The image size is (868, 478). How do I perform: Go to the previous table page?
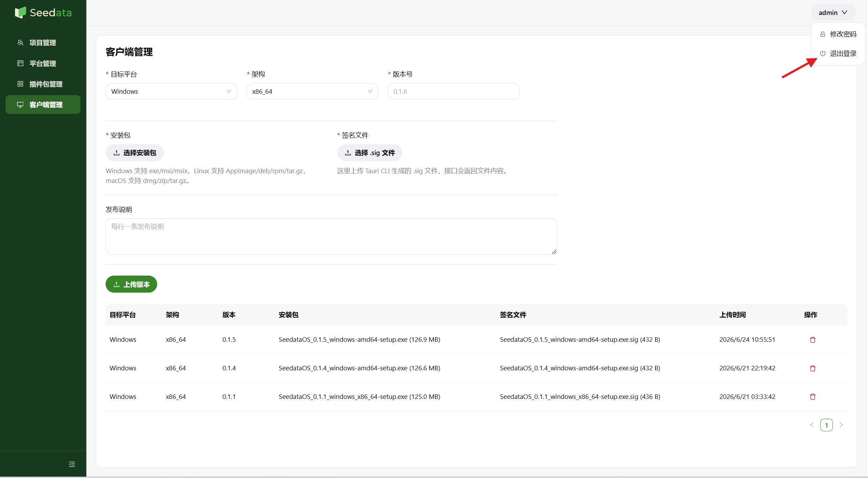click(x=812, y=425)
